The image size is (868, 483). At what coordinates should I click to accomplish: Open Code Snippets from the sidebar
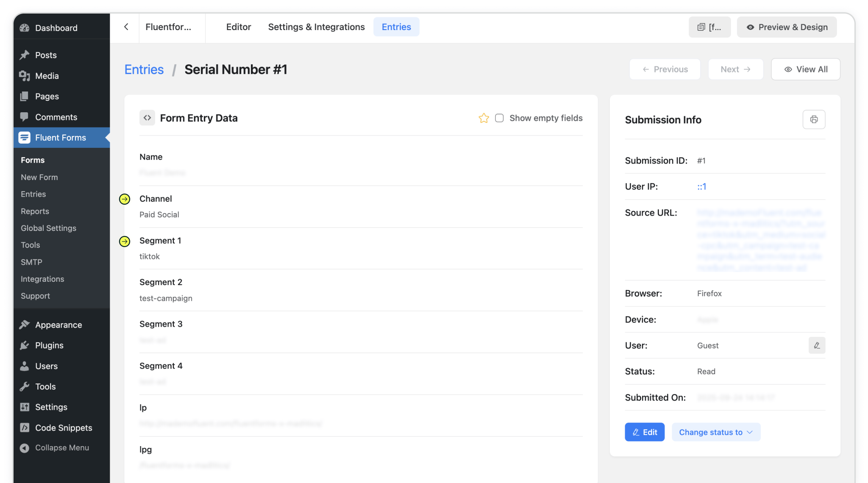63,427
